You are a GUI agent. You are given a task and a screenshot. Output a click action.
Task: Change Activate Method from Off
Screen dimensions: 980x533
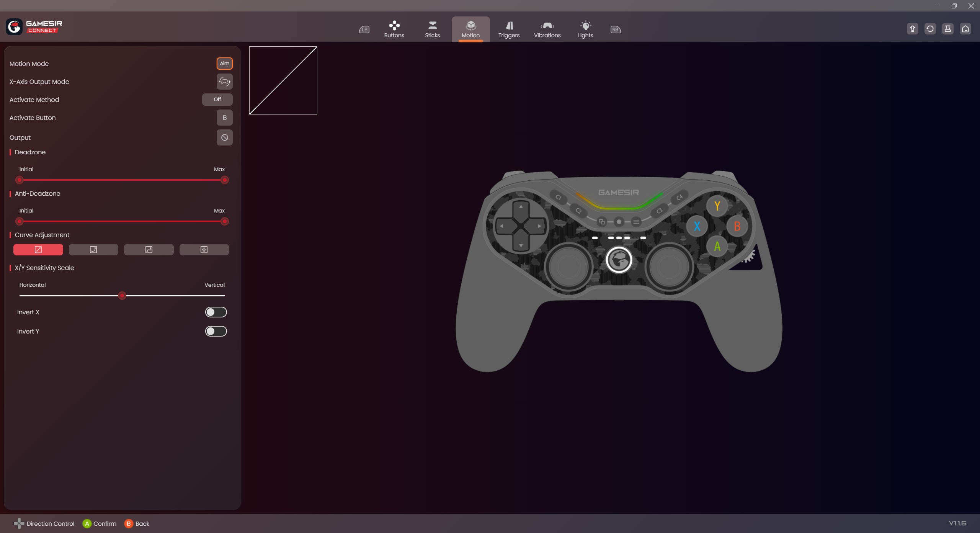(x=217, y=100)
